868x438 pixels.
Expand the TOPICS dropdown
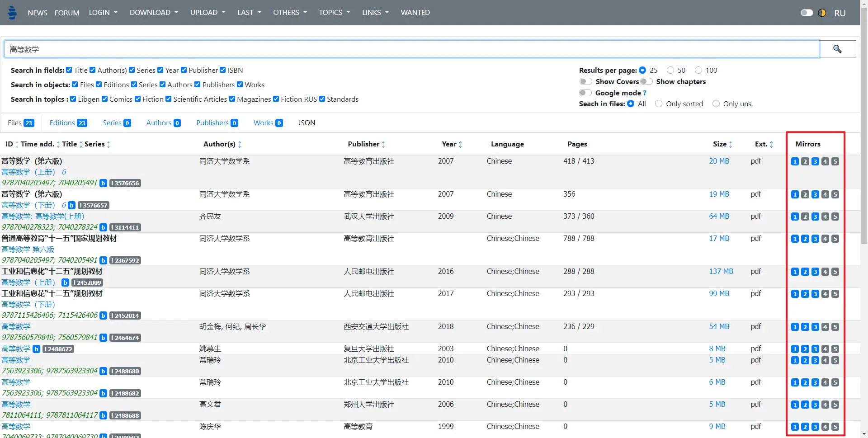[335, 12]
